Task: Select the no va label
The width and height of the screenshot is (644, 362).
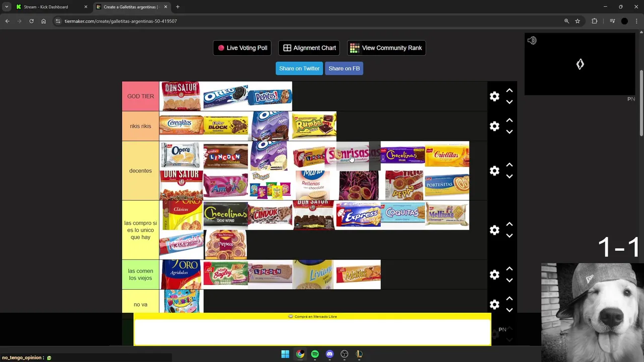Action: click(140, 305)
